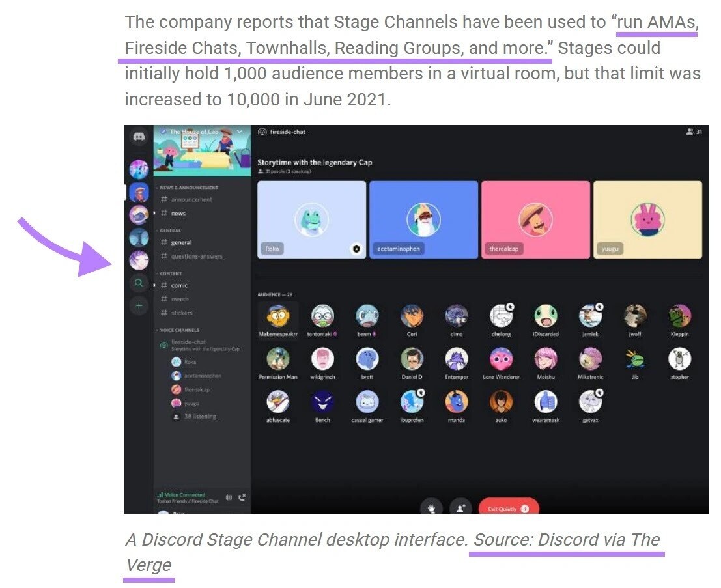Screen dimensions: 721x588
Task: Disconnect the call with the phone icon
Action: pyautogui.click(x=242, y=497)
